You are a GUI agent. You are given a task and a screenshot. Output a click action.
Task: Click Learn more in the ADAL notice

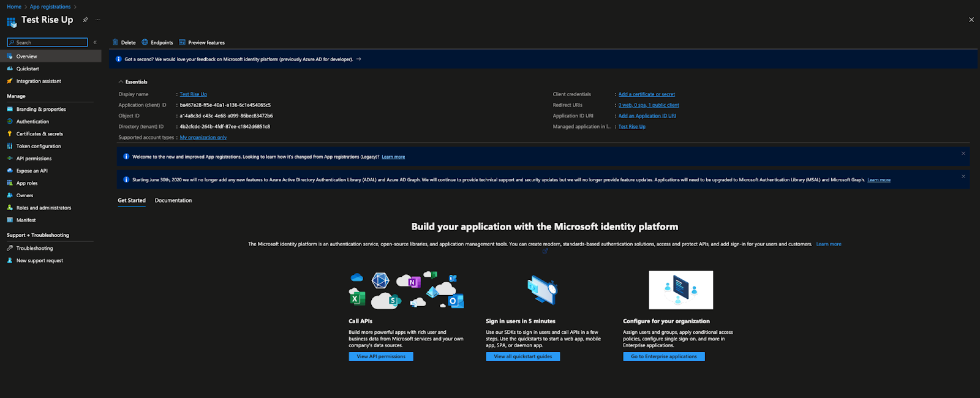coord(879,180)
